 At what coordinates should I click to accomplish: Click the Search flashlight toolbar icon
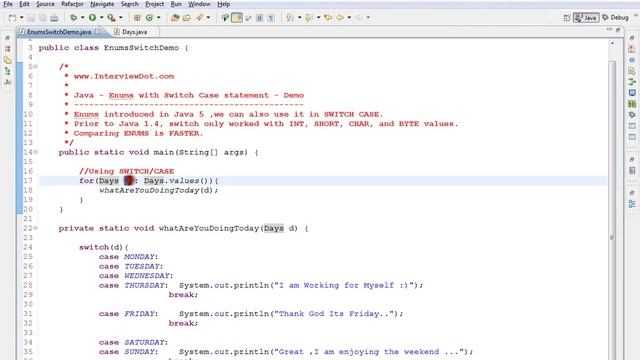pyautogui.click(x=199, y=18)
